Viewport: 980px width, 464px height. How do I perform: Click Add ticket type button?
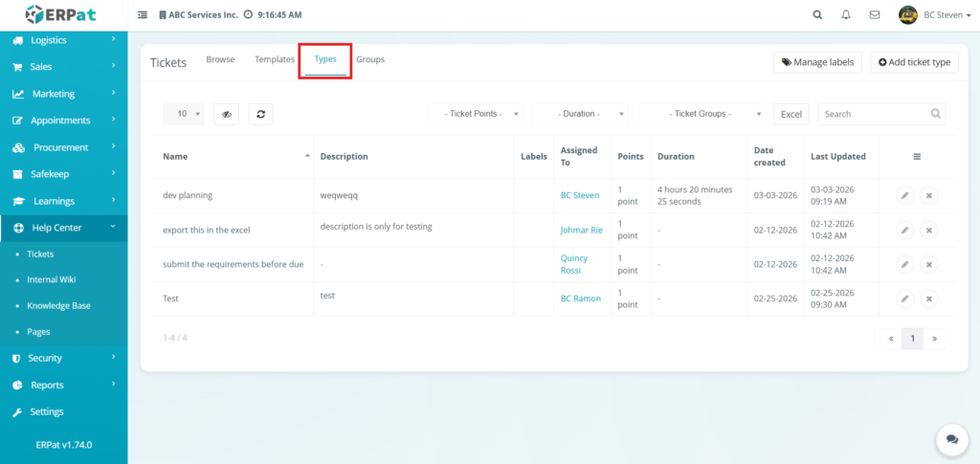(x=914, y=62)
